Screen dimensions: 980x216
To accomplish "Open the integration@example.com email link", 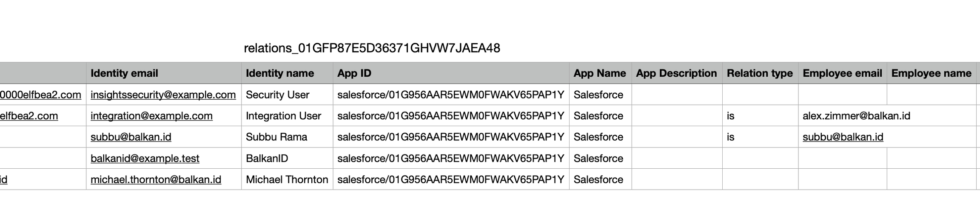I will (151, 116).
